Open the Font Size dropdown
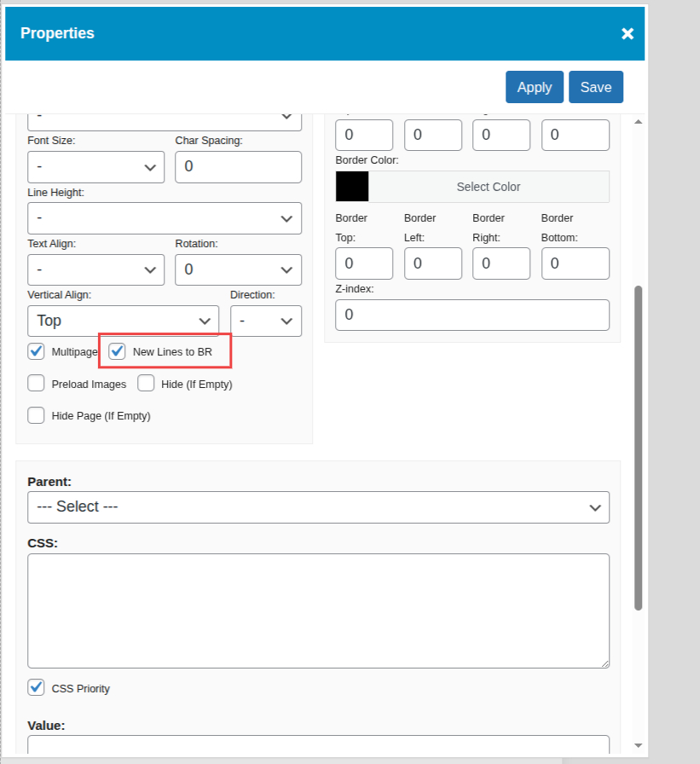This screenshot has width=700, height=764. pos(95,167)
